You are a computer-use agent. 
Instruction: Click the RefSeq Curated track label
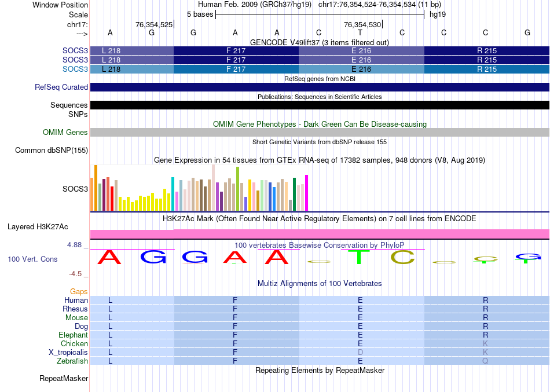61,87
